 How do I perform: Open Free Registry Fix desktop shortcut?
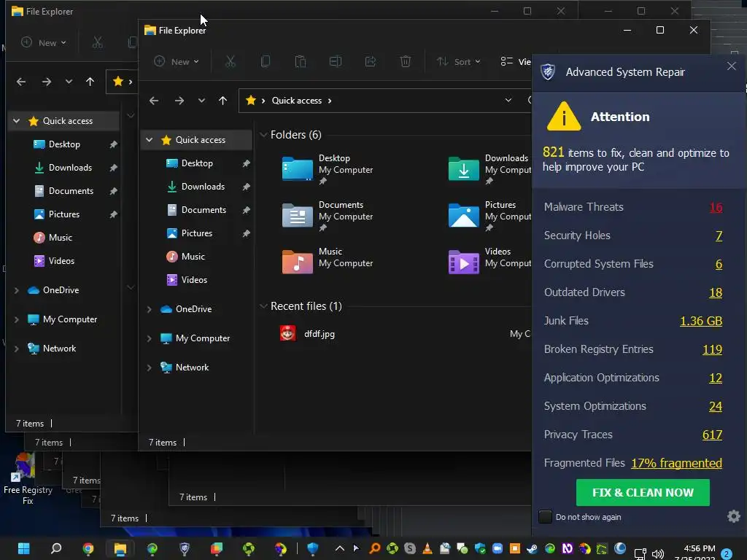click(27, 478)
